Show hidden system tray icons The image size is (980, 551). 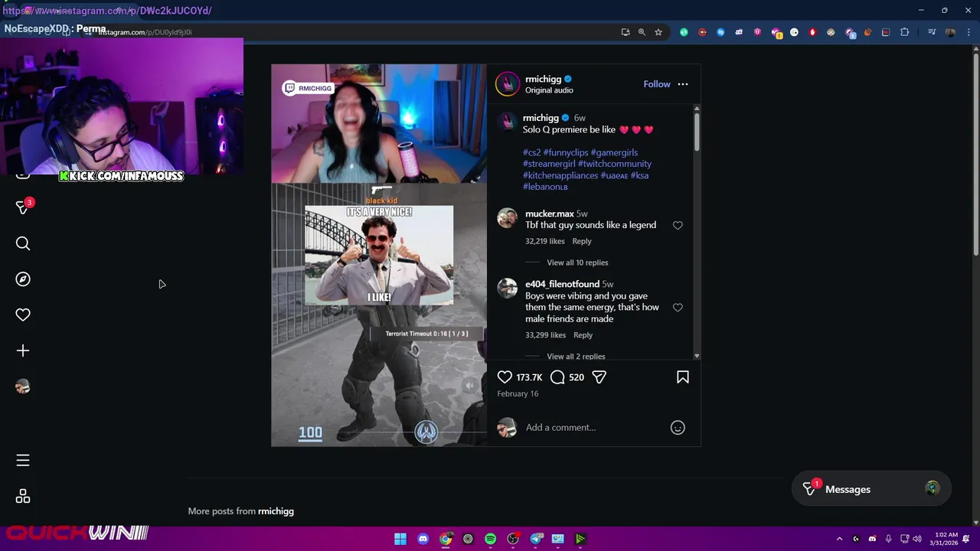839,539
